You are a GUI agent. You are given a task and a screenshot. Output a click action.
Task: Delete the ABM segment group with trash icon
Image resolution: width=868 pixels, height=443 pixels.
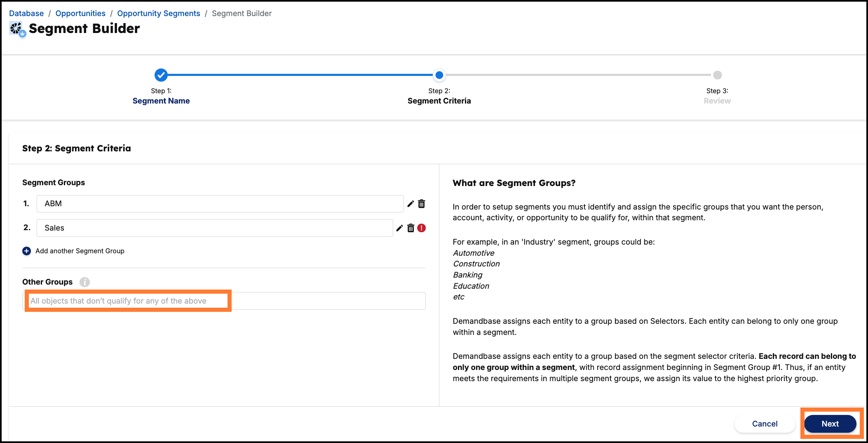pyautogui.click(x=422, y=204)
